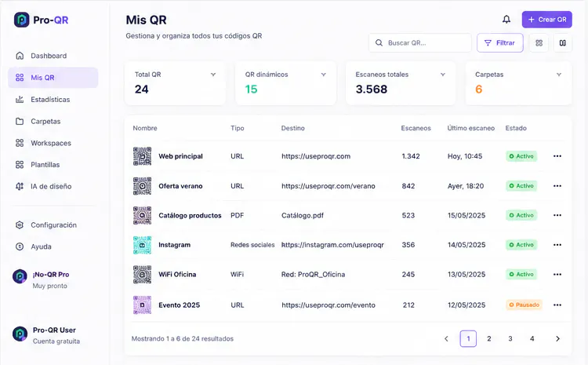The height and width of the screenshot is (365, 588).
Task: Select current page 1 button
Action: [468, 339]
